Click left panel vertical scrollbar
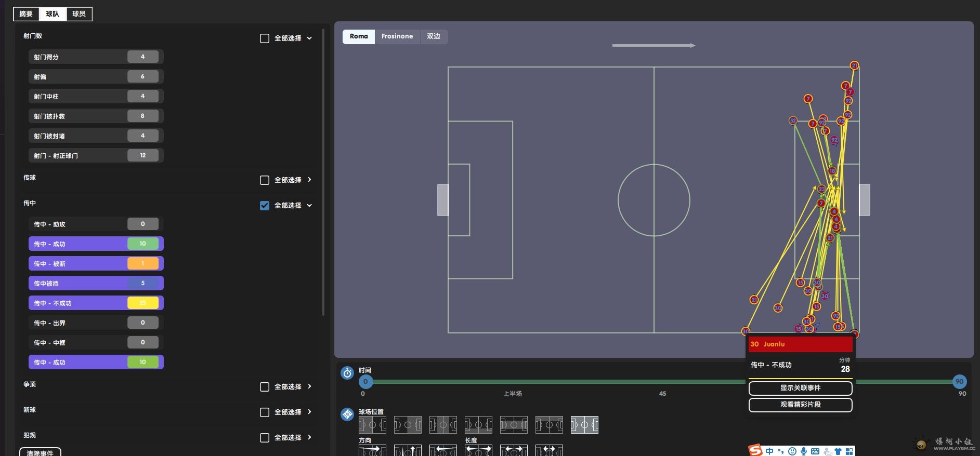980x456 pixels. coord(323,171)
